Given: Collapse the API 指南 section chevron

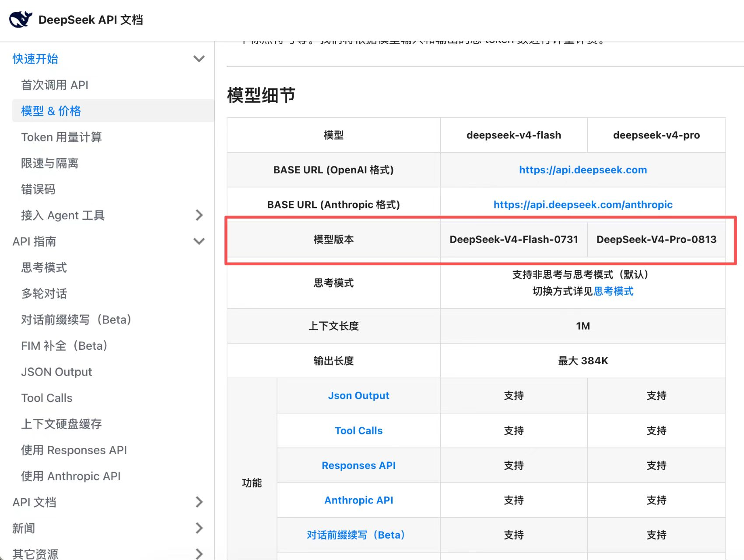Looking at the screenshot, I should [x=199, y=241].
